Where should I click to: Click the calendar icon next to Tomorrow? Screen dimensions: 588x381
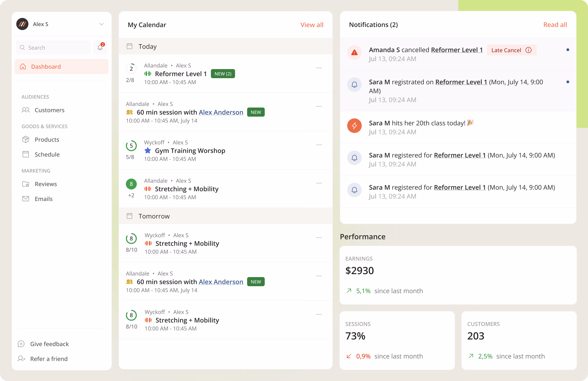129,216
